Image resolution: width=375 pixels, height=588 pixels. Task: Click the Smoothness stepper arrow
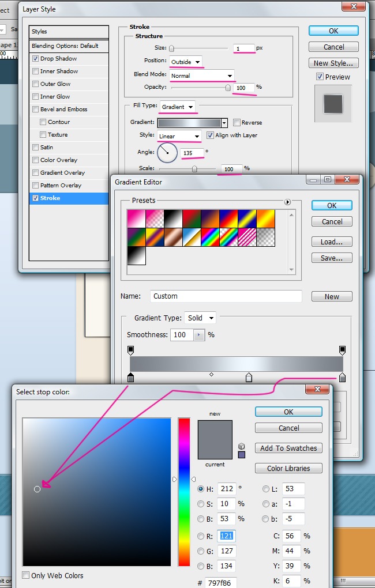point(199,335)
